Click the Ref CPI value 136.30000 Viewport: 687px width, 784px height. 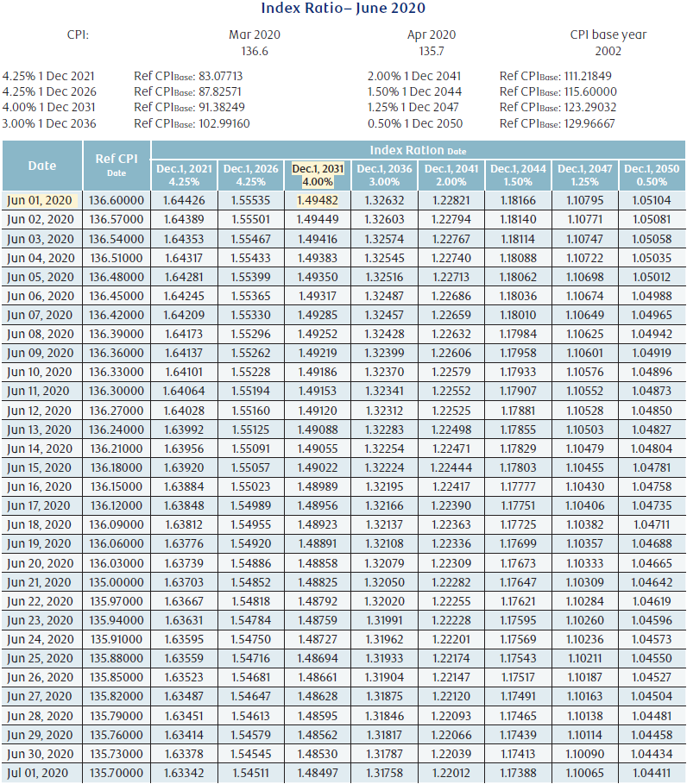tap(117, 391)
